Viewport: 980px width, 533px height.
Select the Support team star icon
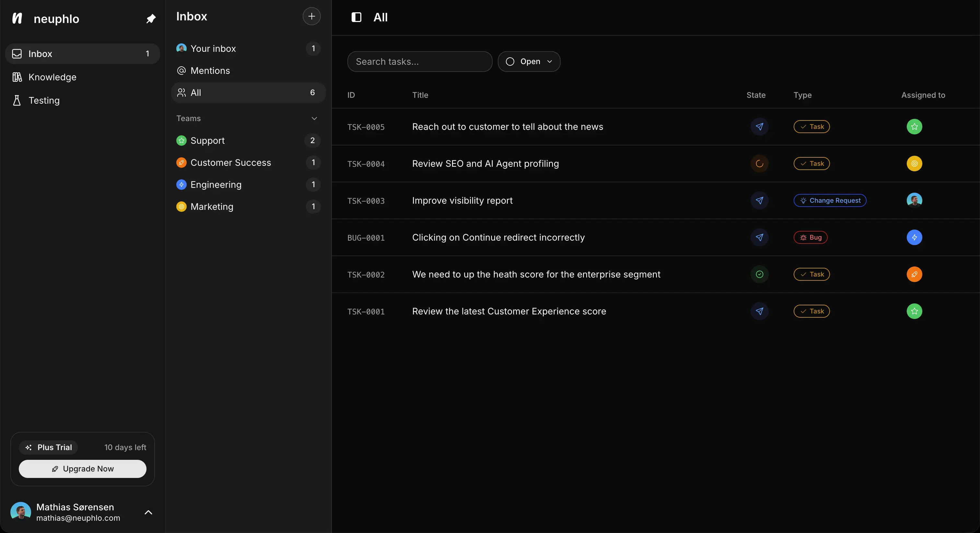pos(181,141)
